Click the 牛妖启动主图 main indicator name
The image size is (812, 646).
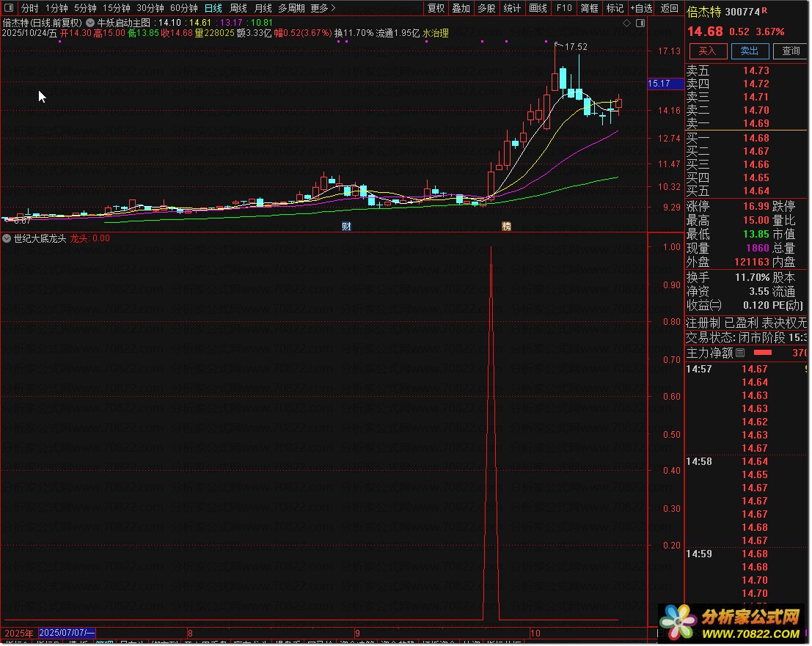click(124, 23)
